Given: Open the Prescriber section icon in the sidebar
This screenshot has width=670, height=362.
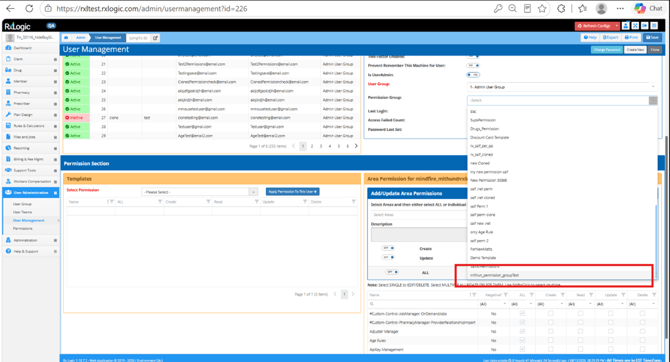Looking at the screenshot, I should click(x=8, y=103).
